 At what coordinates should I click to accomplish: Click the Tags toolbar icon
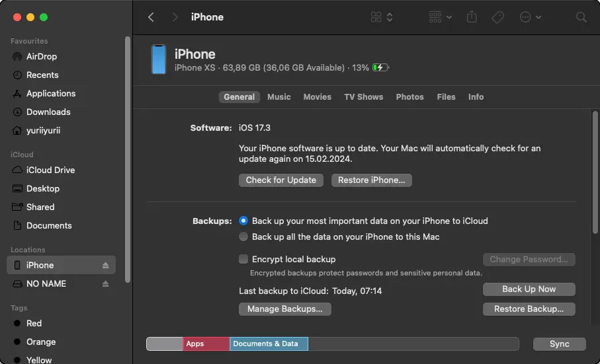point(497,17)
